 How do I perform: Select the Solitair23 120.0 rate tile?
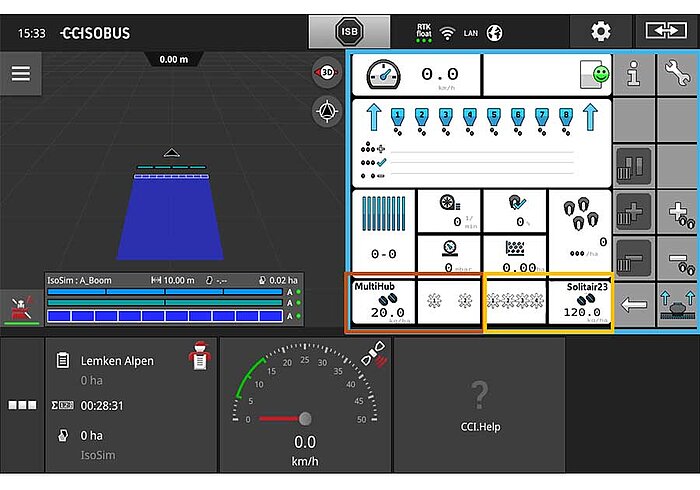580,301
